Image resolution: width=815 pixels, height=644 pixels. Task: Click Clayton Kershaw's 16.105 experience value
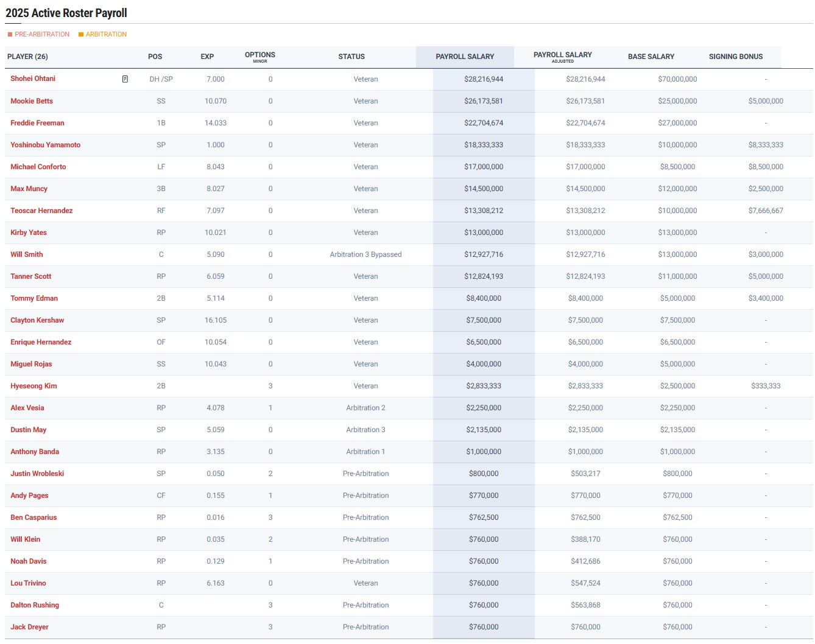(216, 320)
